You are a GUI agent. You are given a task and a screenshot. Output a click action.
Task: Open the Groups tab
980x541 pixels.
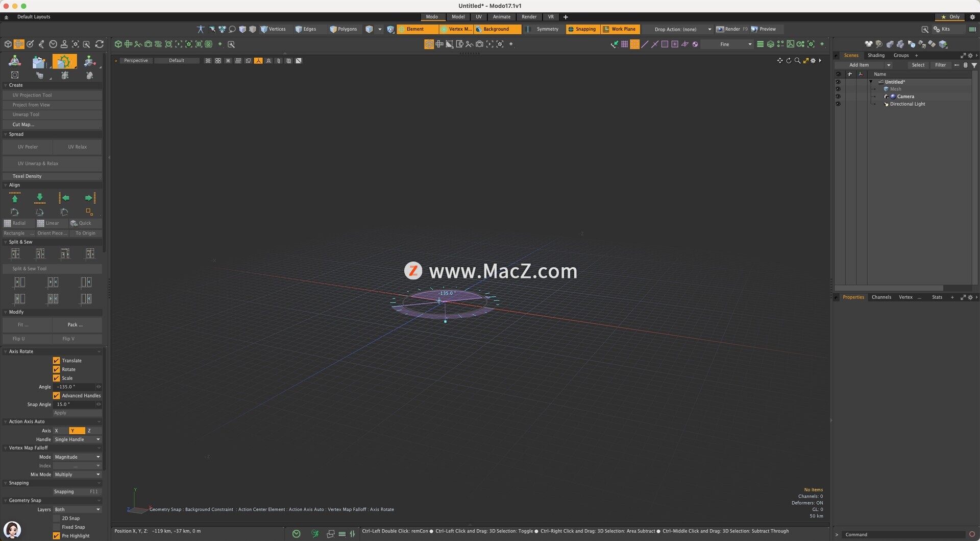(901, 55)
